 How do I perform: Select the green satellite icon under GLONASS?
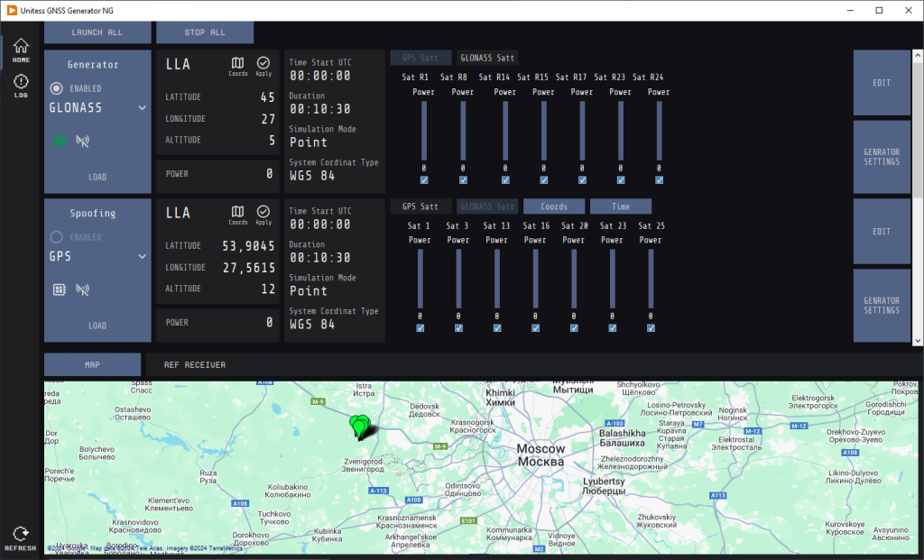60,141
